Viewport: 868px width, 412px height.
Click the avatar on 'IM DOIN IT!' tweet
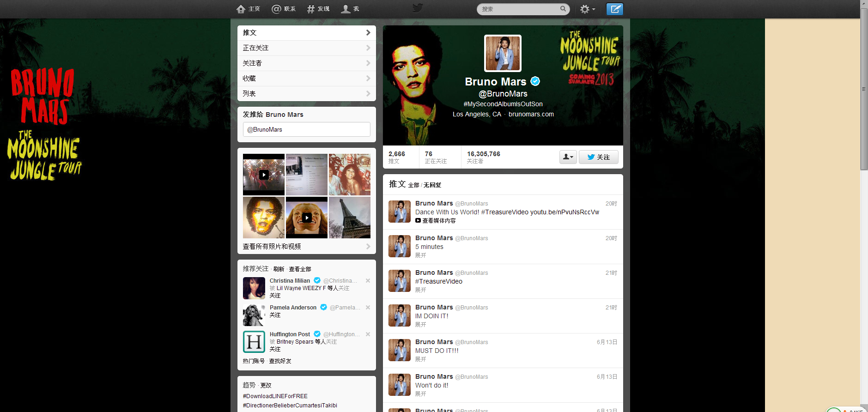400,315
